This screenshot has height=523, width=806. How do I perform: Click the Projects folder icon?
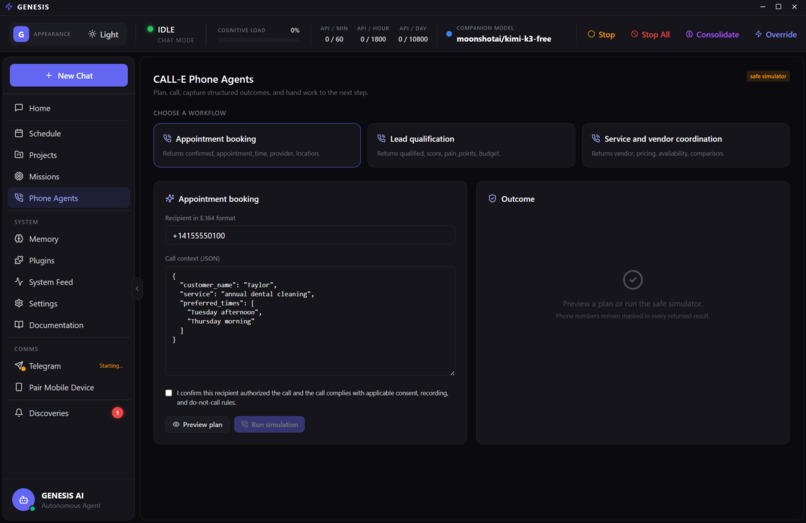tap(19, 155)
